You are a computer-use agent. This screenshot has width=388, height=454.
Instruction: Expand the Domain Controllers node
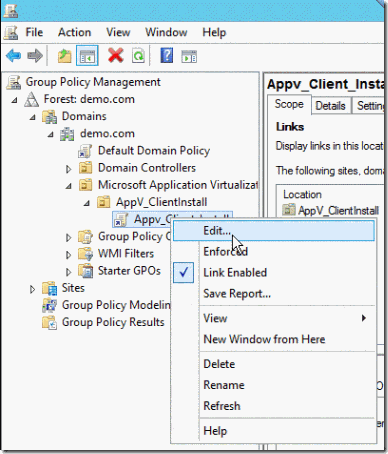(68, 169)
